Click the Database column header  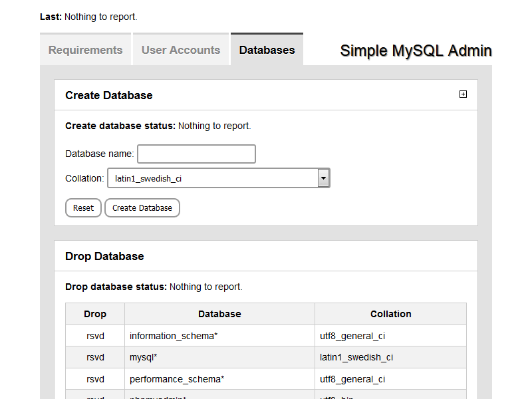(x=220, y=314)
